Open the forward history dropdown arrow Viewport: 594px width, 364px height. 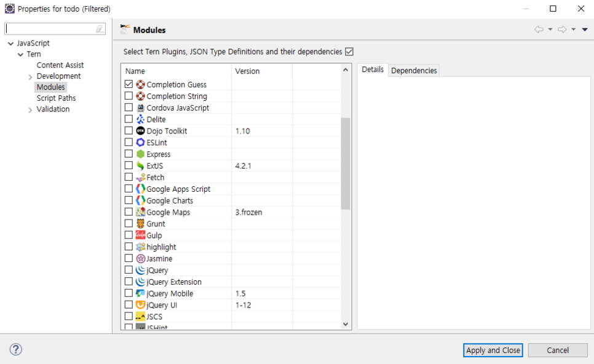(574, 30)
